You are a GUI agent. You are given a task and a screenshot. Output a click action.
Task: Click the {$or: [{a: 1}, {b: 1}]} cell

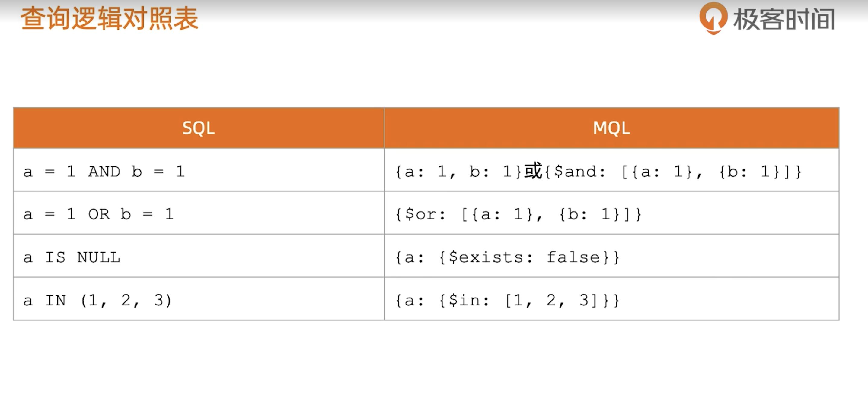[518, 214]
